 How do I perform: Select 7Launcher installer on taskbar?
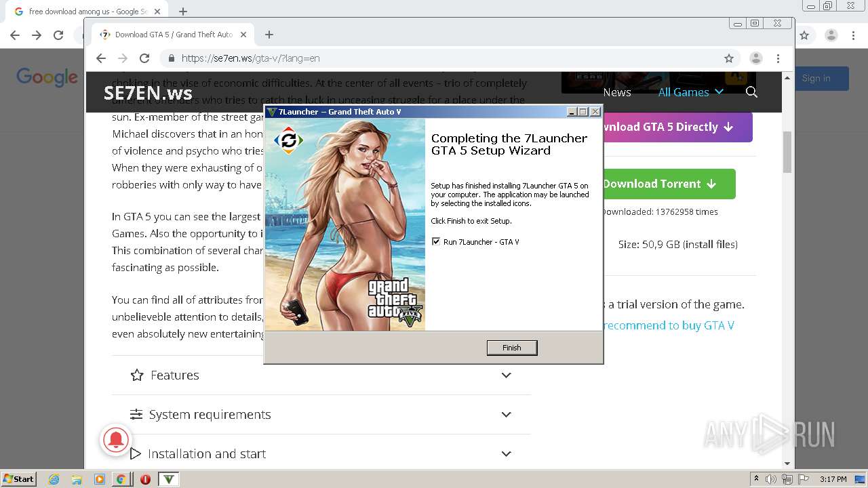pos(169,479)
